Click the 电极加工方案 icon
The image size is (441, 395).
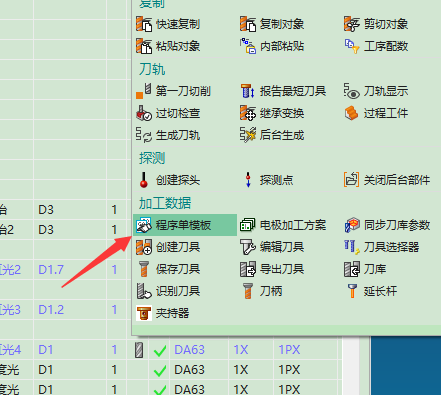[x=248, y=225]
